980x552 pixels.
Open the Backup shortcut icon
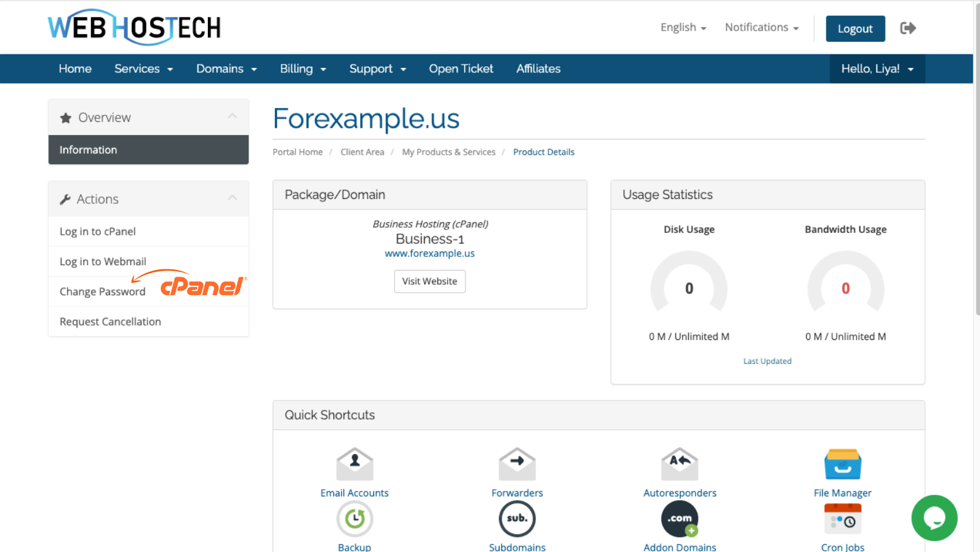(354, 519)
